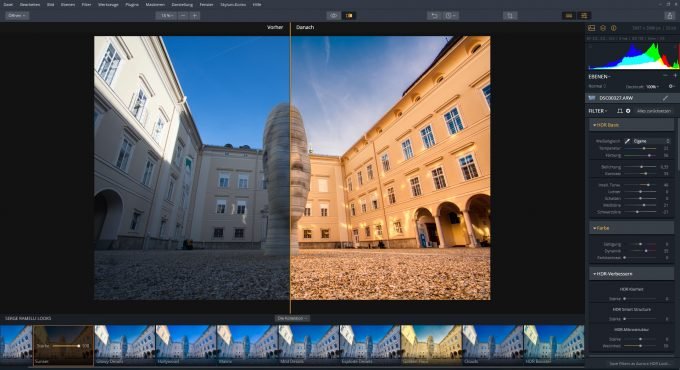
Task: Open the Maskieren menu
Action: (155, 4)
